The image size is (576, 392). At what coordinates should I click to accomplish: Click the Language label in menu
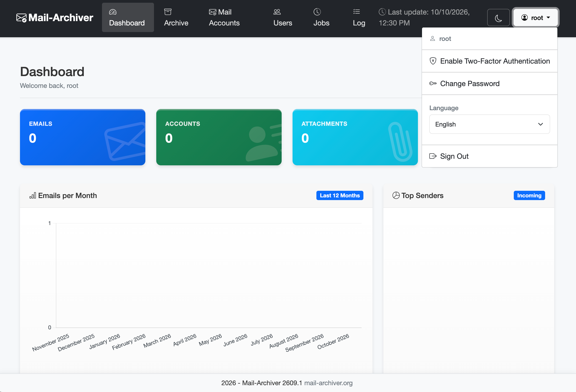[x=444, y=108]
